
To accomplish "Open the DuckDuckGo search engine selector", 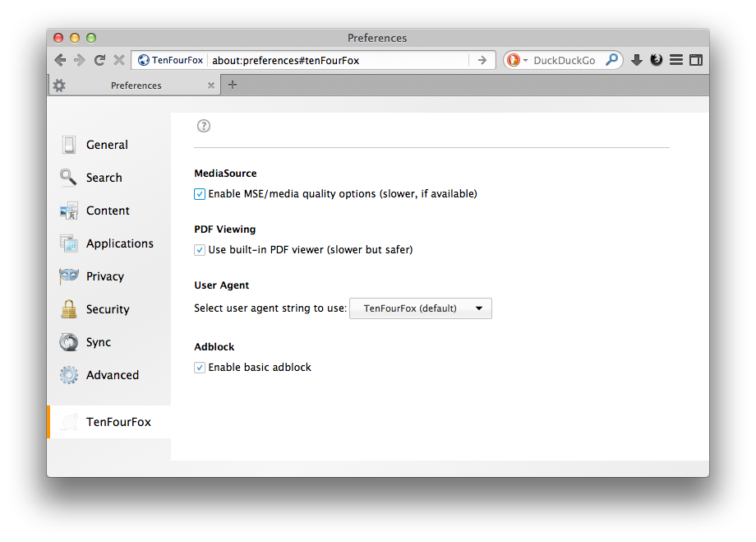I will coord(518,60).
